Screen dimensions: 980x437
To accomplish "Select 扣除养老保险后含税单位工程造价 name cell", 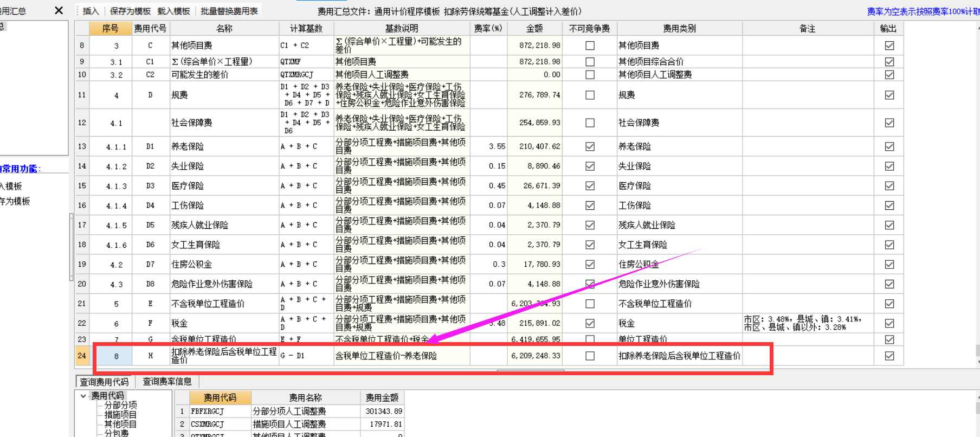I will tap(224, 356).
